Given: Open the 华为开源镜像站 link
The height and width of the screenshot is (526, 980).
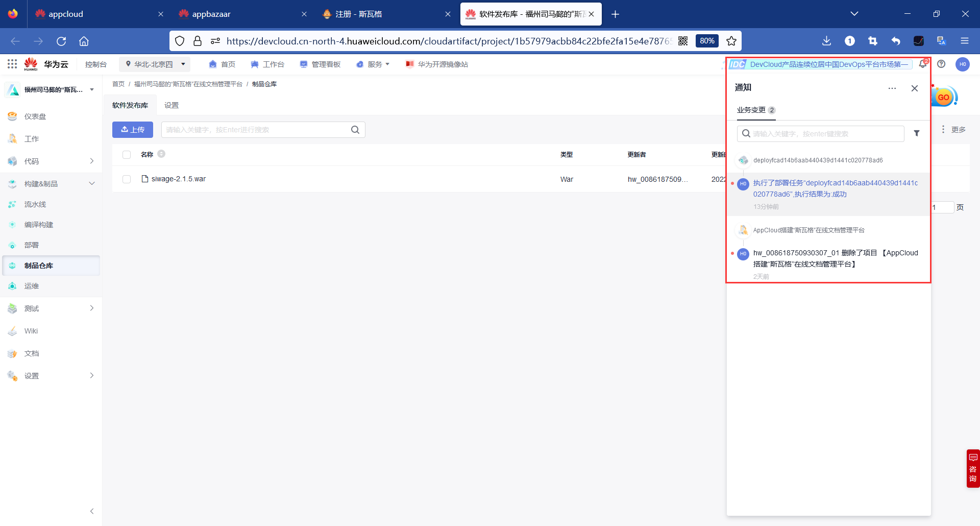Looking at the screenshot, I should tap(437, 64).
